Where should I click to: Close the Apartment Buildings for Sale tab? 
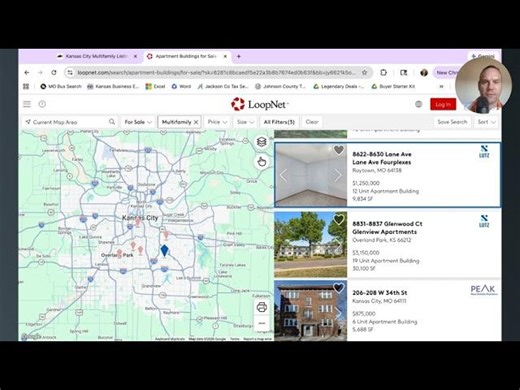click(x=225, y=56)
